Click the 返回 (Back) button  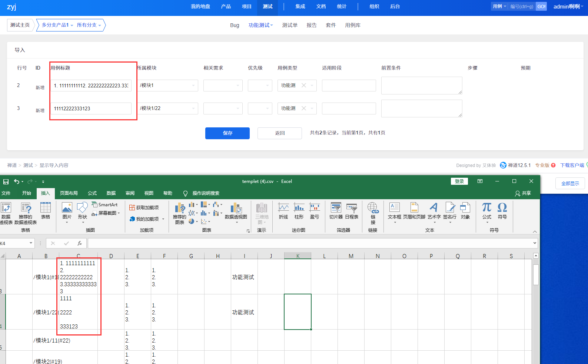pyautogui.click(x=280, y=133)
